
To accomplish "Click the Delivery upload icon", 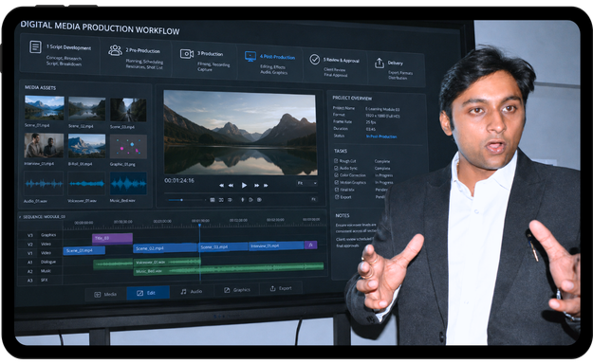I will pyautogui.click(x=380, y=63).
